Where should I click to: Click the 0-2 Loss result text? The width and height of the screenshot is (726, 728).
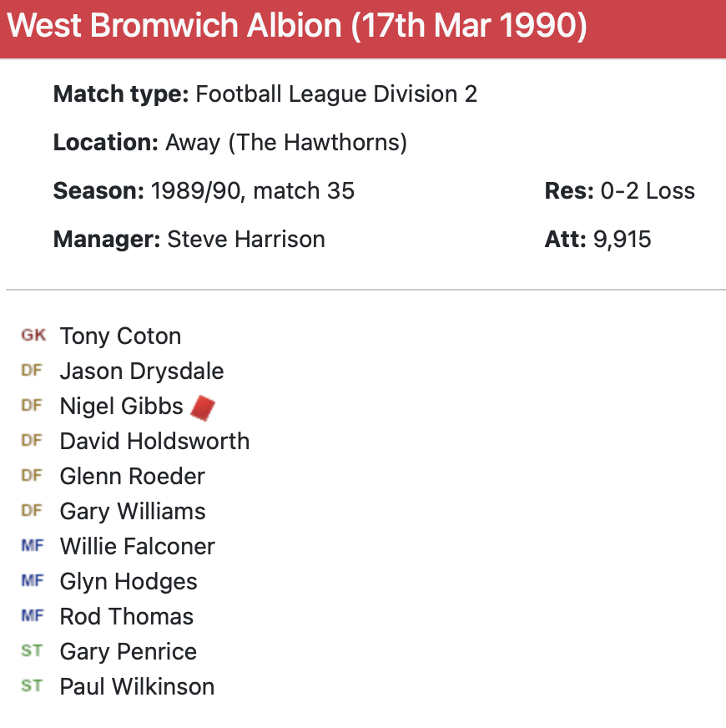[648, 191]
